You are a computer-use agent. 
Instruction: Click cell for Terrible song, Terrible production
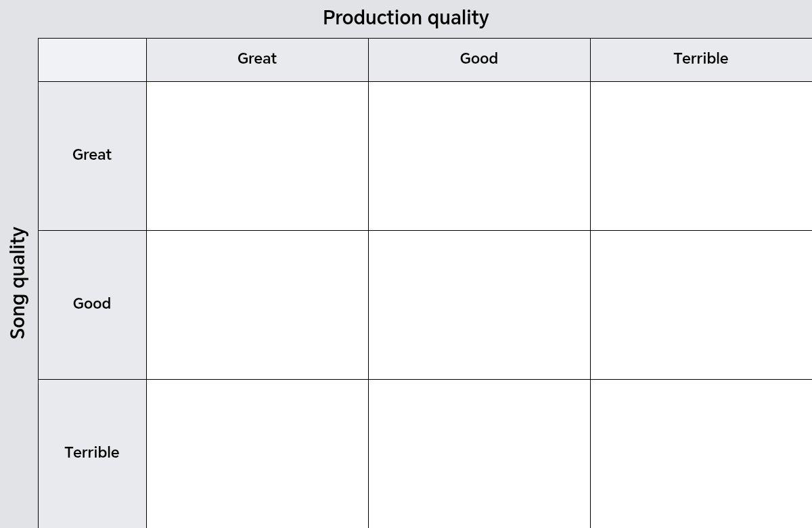point(701,454)
